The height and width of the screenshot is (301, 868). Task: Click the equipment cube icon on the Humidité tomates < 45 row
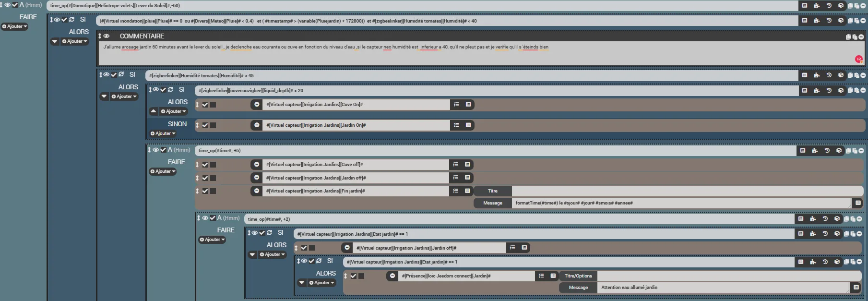click(841, 75)
